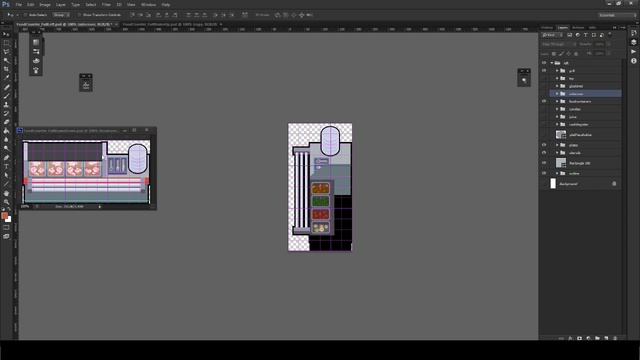The width and height of the screenshot is (640, 360).
Task: Select the Brush tool
Action: (x=6, y=96)
